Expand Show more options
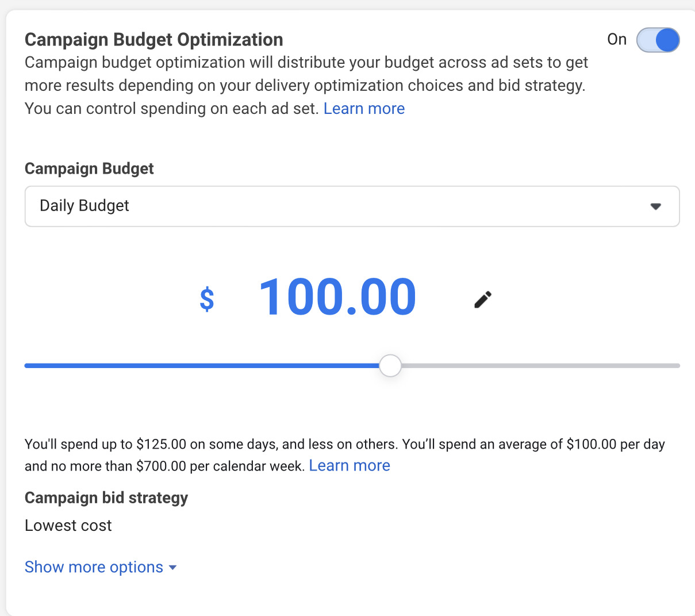This screenshot has width=695, height=616. [x=93, y=567]
